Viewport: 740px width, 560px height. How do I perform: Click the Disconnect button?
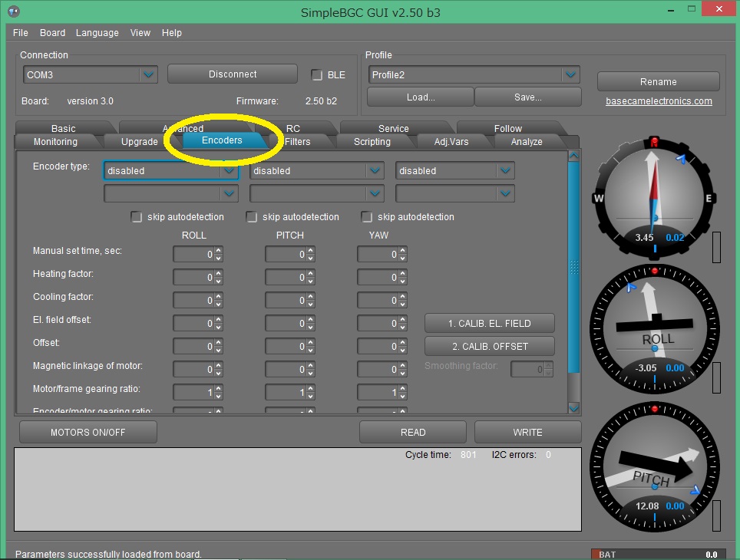(x=233, y=74)
